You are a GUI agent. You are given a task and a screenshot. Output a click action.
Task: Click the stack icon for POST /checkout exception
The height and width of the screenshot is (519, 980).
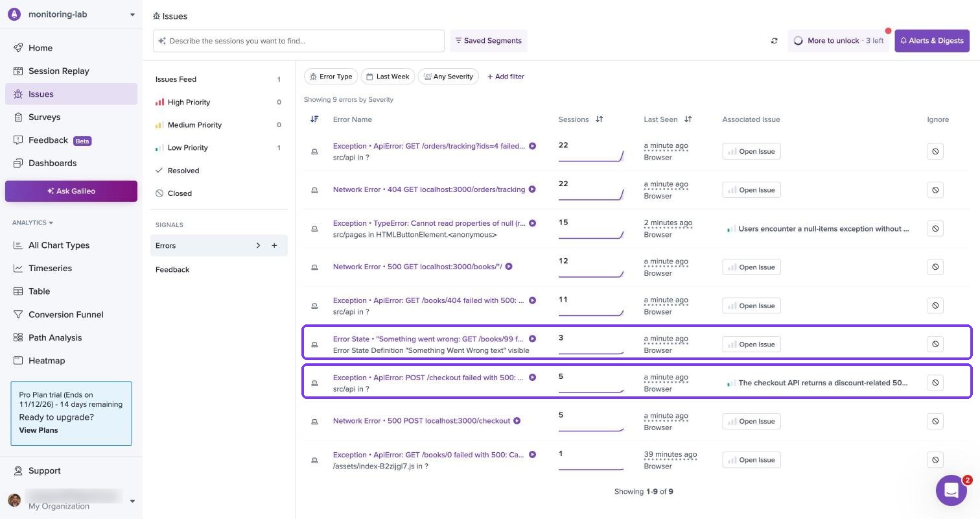coord(314,383)
